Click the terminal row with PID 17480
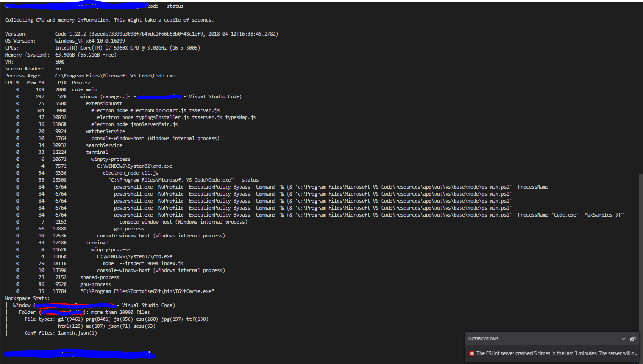This screenshot has height=364, width=643. 62,243
